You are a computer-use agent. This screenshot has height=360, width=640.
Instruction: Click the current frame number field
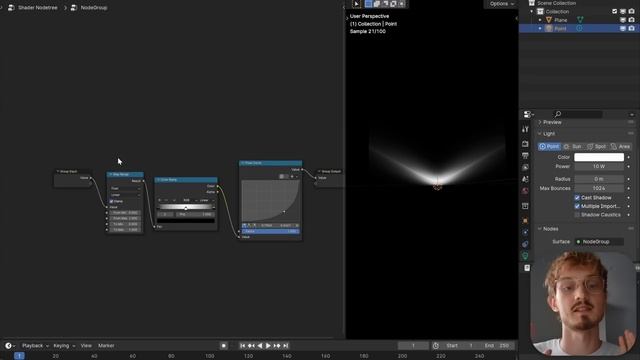[413, 346]
